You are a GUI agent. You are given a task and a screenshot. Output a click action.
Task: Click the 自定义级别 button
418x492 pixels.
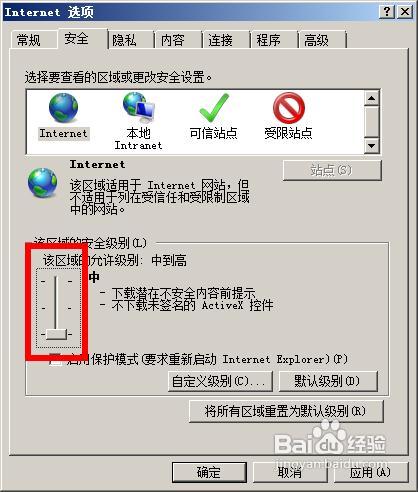[220, 381]
